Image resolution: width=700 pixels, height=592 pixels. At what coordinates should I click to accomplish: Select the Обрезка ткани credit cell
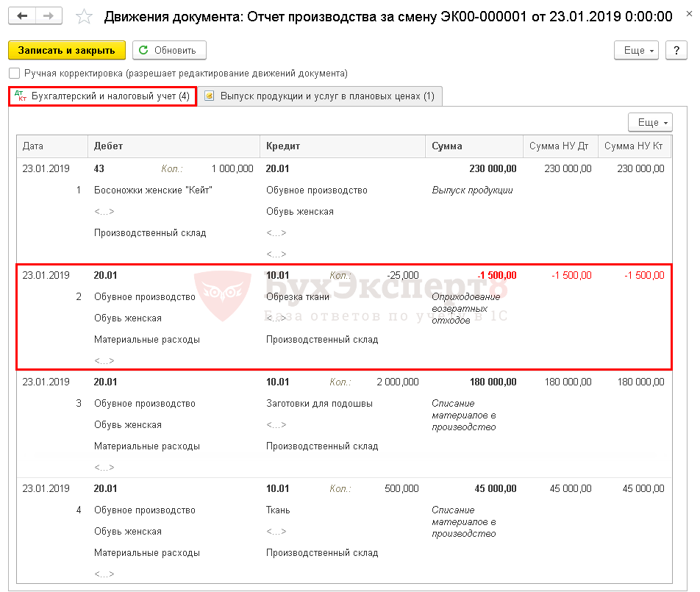(x=298, y=297)
